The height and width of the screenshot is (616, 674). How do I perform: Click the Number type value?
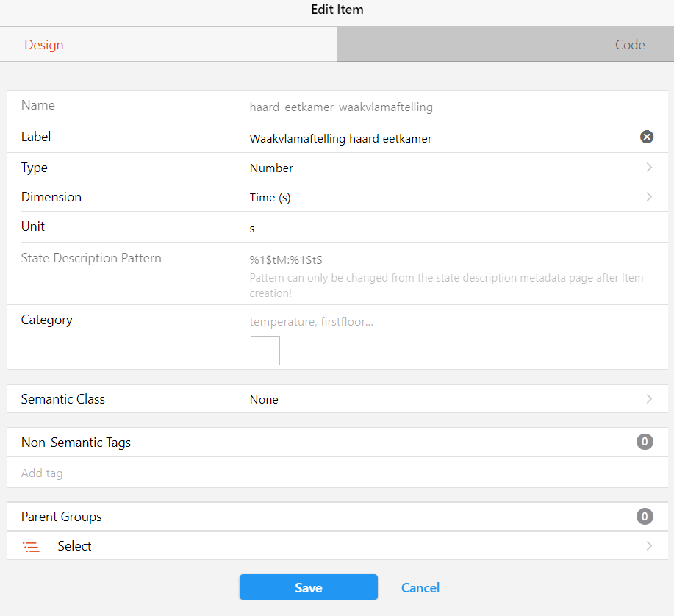tap(271, 168)
